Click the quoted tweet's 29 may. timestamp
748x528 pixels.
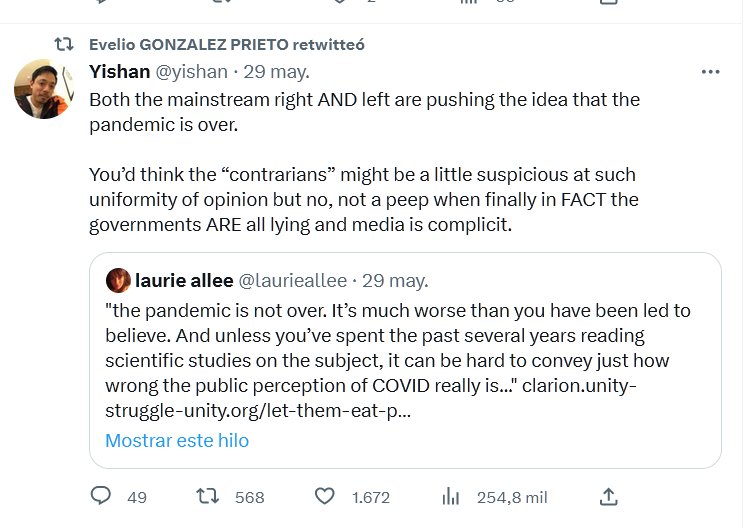click(x=394, y=280)
